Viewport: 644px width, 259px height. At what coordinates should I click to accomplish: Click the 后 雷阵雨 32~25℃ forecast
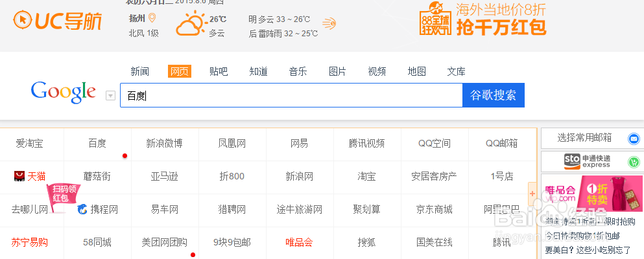point(283,34)
